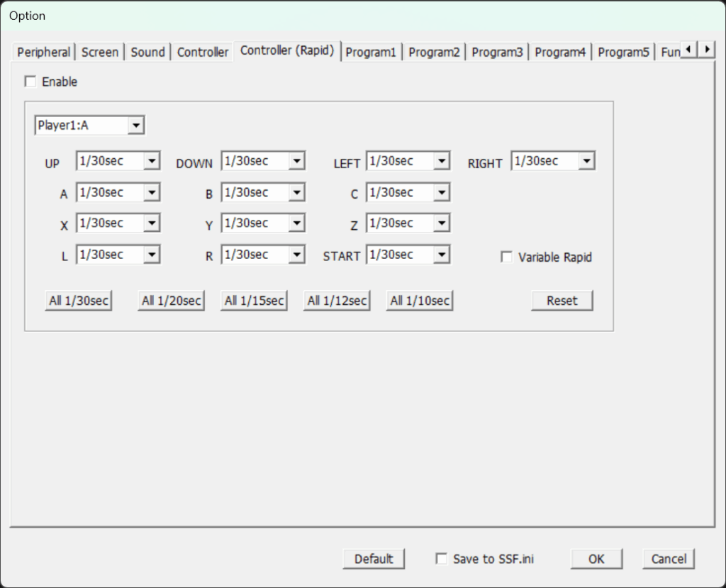
Task: Open the RIGHT rapid rate dropdown
Action: coord(586,162)
